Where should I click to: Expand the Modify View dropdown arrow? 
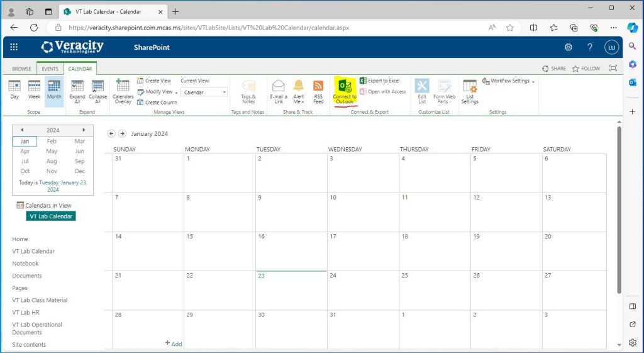[177, 92]
